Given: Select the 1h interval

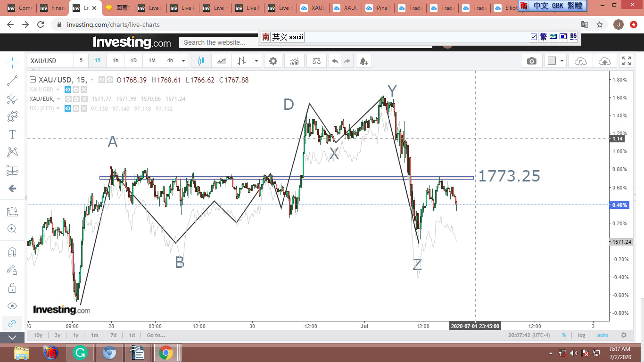Looking at the screenshot, I should coord(116,61).
